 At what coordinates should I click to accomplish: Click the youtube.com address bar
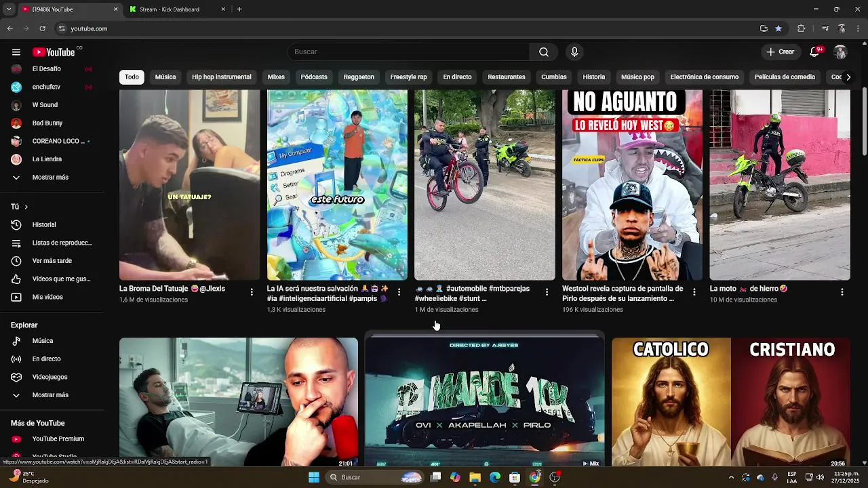[x=407, y=28]
